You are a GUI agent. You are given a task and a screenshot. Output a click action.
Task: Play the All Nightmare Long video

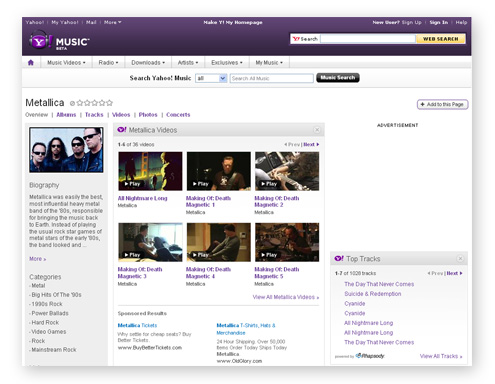[x=150, y=171]
